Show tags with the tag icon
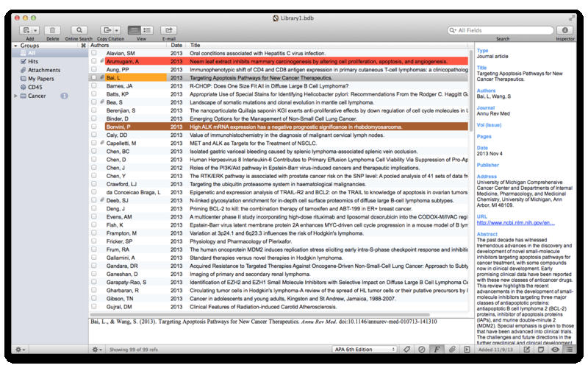Screen dimensions: 588x368 click(x=408, y=349)
